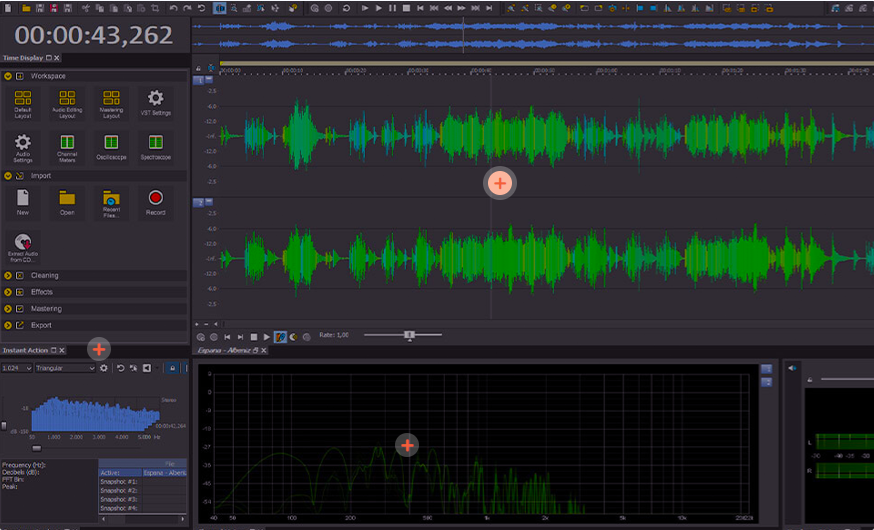Select the highlighted Edit tool in toolbar

(x=220, y=8)
